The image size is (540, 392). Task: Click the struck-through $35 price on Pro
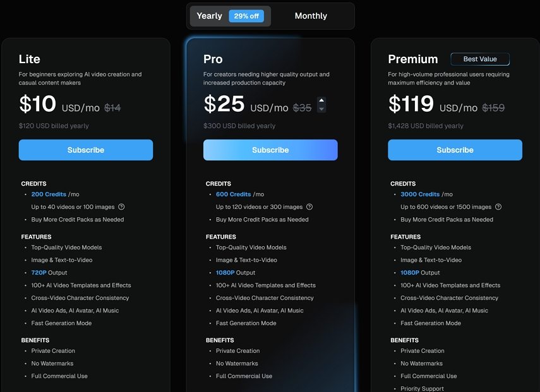click(303, 107)
